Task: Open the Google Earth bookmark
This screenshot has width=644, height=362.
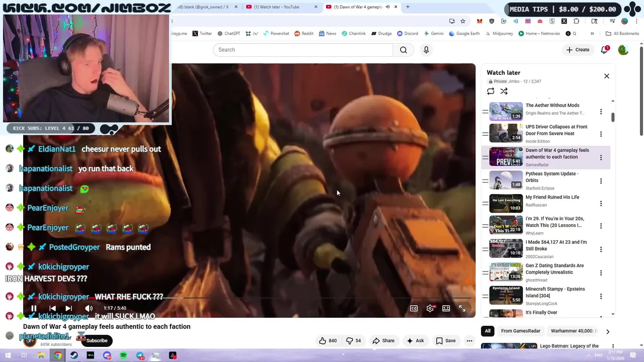Action: pyautogui.click(x=464, y=34)
